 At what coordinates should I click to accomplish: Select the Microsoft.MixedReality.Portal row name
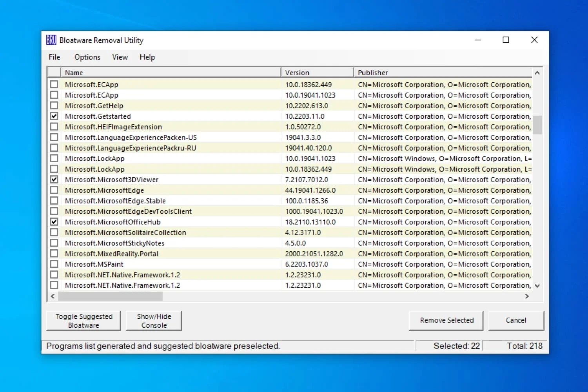[112, 254]
